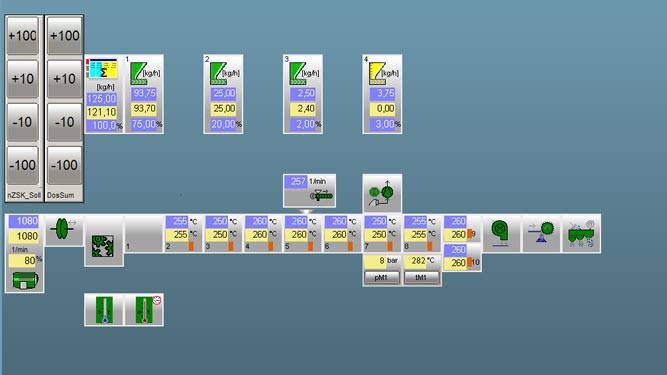Click the granulate dryer icon at right end
This screenshot has width=667, height=375.
point(581,233)
